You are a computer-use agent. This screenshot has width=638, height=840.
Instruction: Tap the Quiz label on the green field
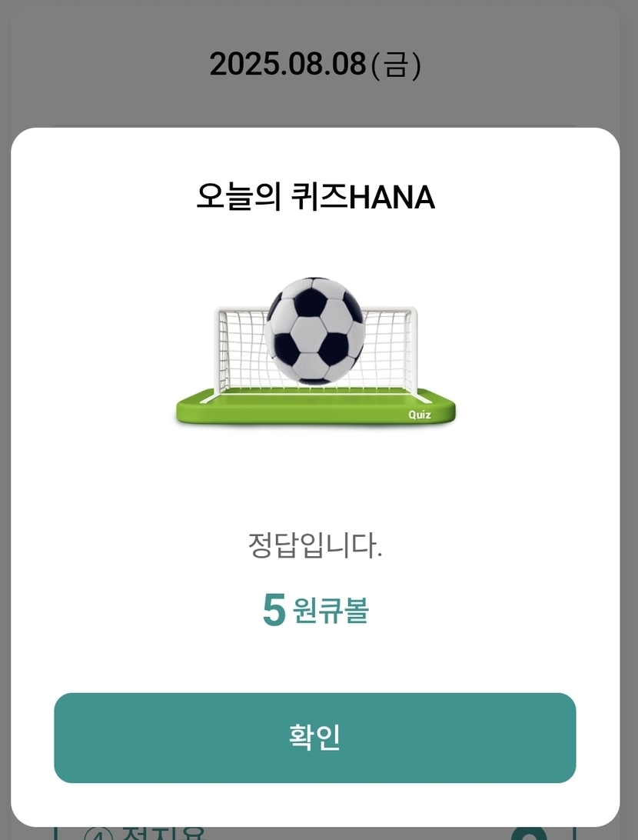point(420,415)
